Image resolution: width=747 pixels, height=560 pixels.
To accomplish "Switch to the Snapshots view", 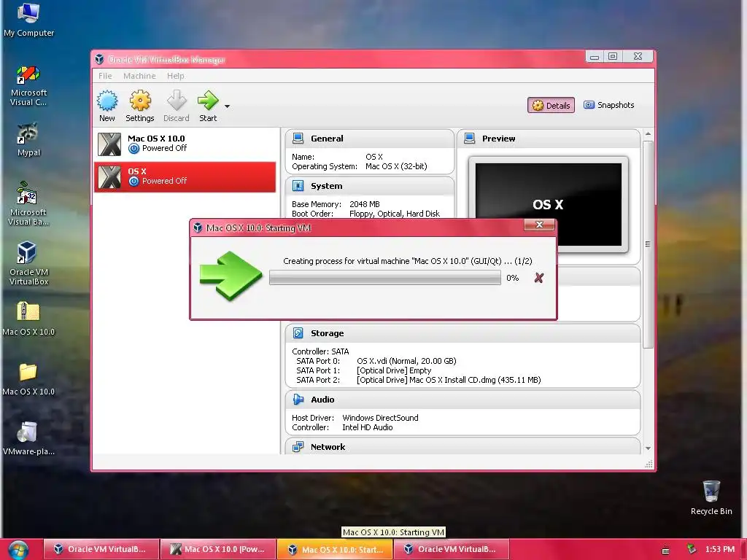I will coord(609,105).
